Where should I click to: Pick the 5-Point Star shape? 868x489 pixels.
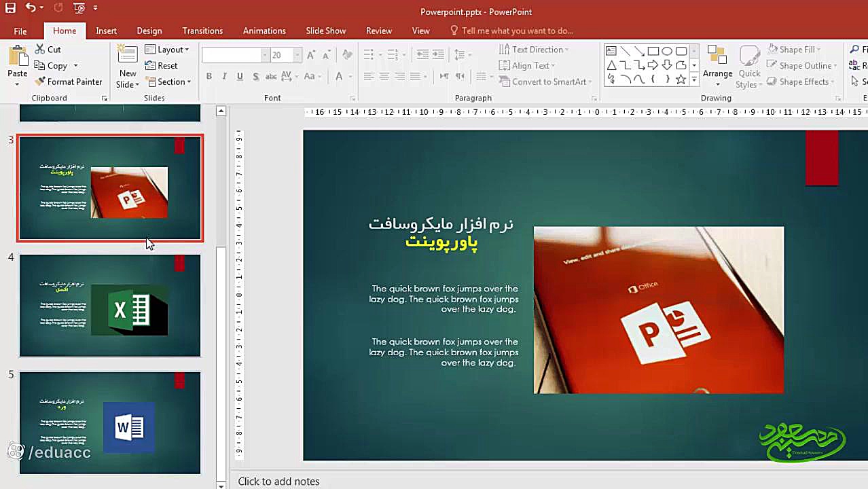681,79
